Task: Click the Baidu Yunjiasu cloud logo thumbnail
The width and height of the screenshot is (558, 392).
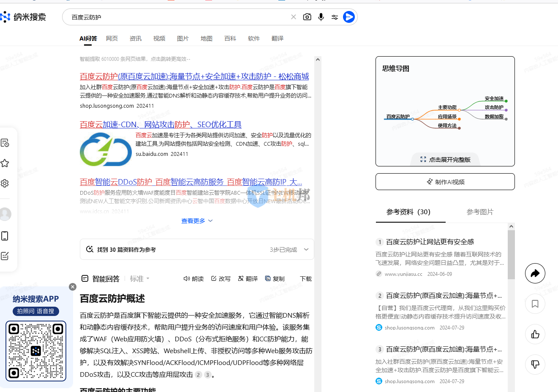Action: click(x=106, y=149)
